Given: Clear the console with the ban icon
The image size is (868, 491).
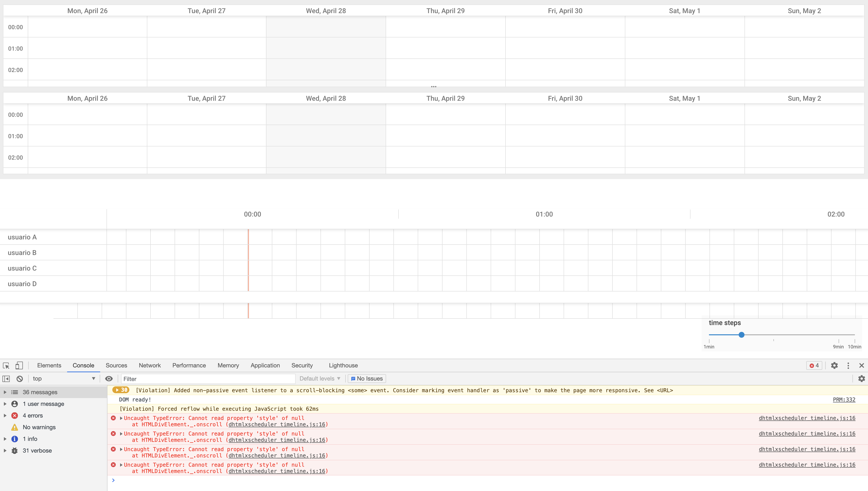Looking at the screenshot, I should pyautogui.click(x=19, y=379).
